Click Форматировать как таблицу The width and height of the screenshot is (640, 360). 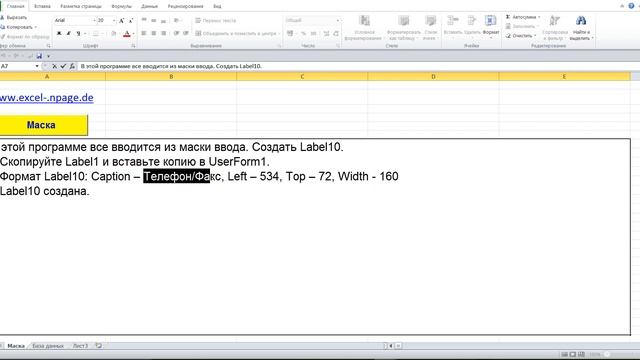tap(403, 28)
